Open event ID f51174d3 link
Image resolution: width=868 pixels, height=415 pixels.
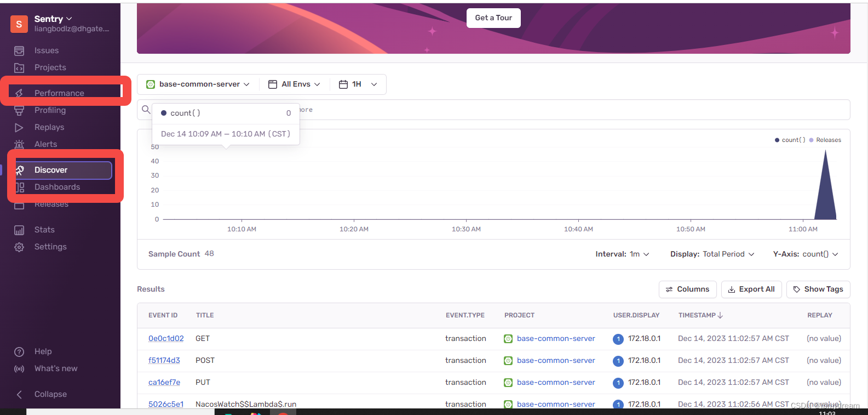pos(164,361)
